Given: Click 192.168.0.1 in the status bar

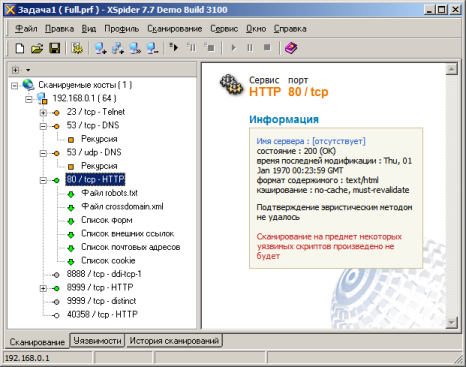Looking at the screenshot, I should 27,358.
